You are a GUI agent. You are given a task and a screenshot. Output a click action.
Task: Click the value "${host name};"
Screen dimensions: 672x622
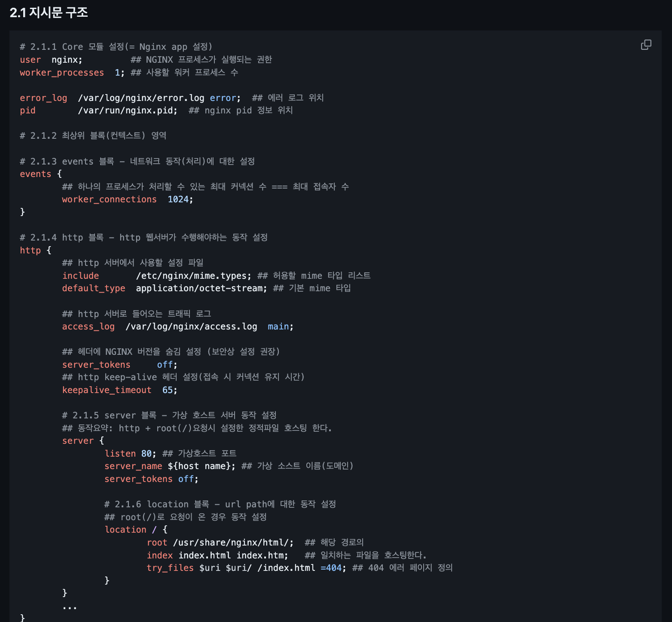tap(202, 466)
